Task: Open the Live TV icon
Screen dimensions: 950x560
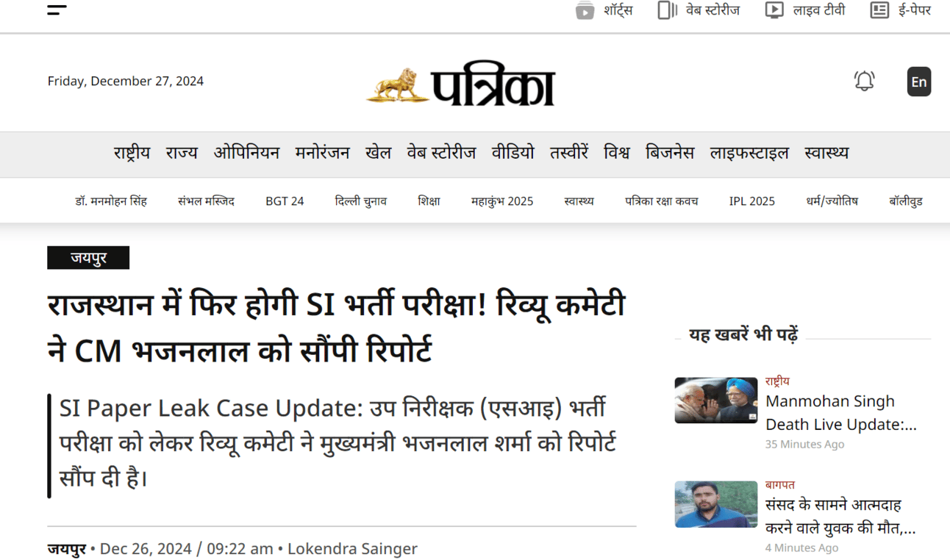Action: coord(774,10)
